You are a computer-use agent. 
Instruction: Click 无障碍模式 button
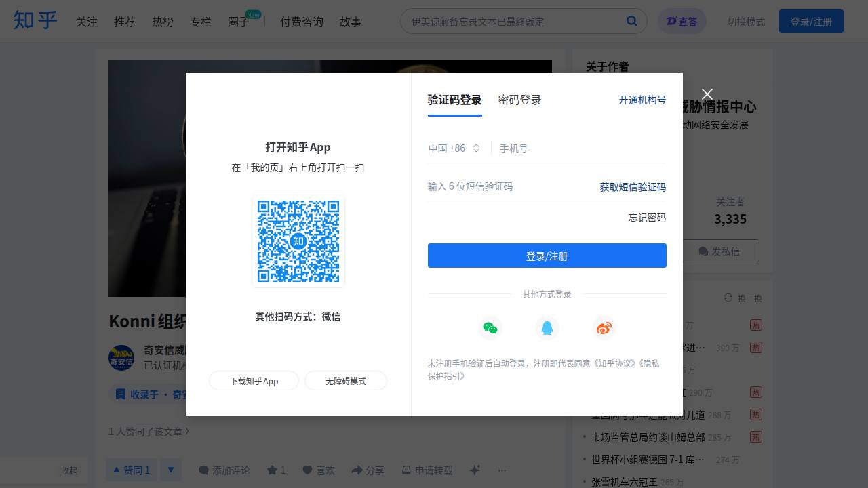[x=346, y=381]
